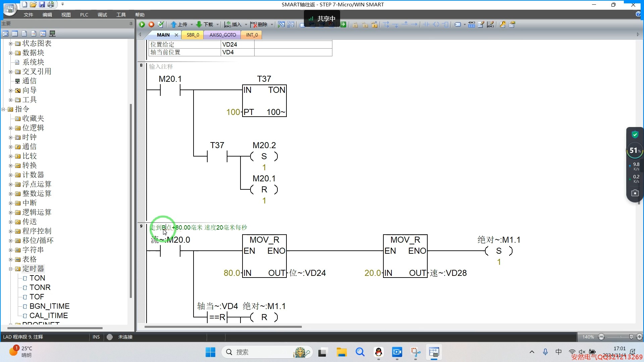644x362 pixels.
Task: Click the print icon in quick access
Action: (51, 4)
